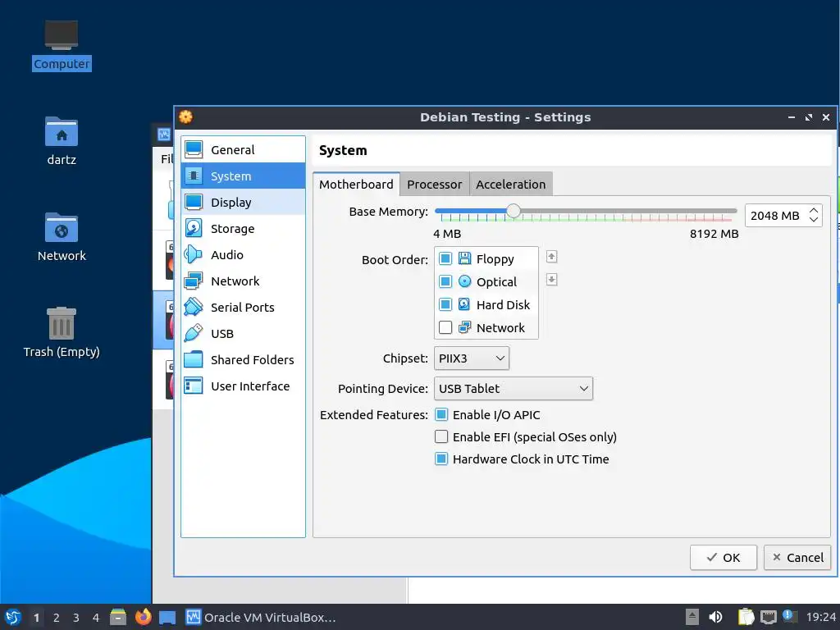Uncheck Optical boot device checkbox
840x630 pixels.
[445, 282]
